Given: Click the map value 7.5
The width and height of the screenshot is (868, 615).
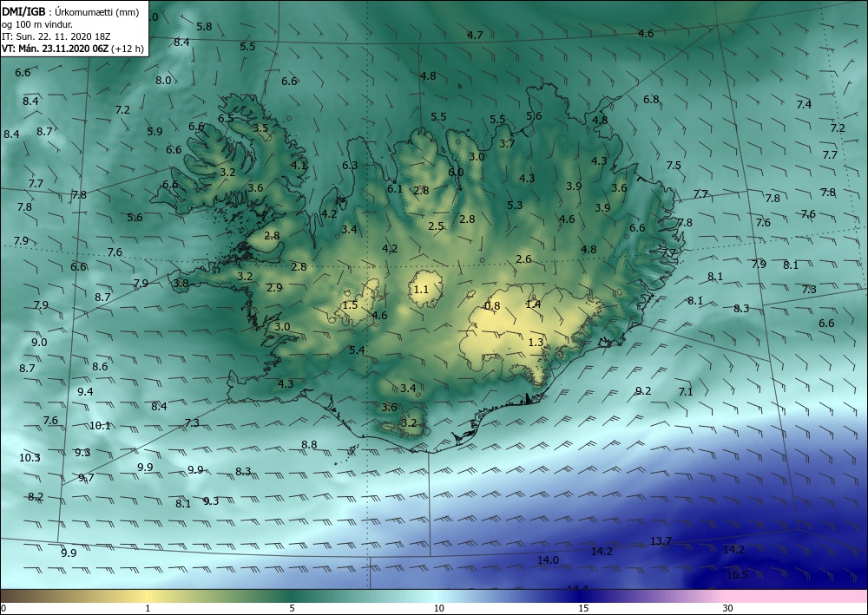Looking at the screenshot, I should click(x=674, y=166).
